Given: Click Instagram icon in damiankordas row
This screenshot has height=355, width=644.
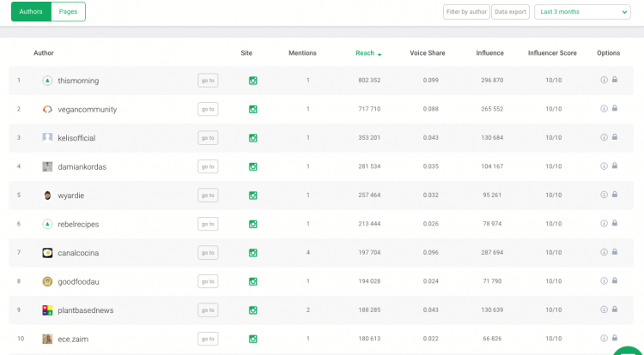Looking at the screenshot, I should coord(253,167).
